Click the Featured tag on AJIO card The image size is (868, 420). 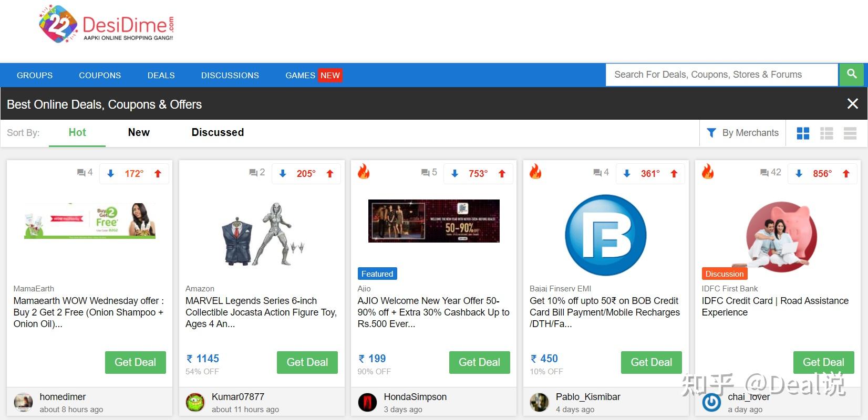coord(377,274)
